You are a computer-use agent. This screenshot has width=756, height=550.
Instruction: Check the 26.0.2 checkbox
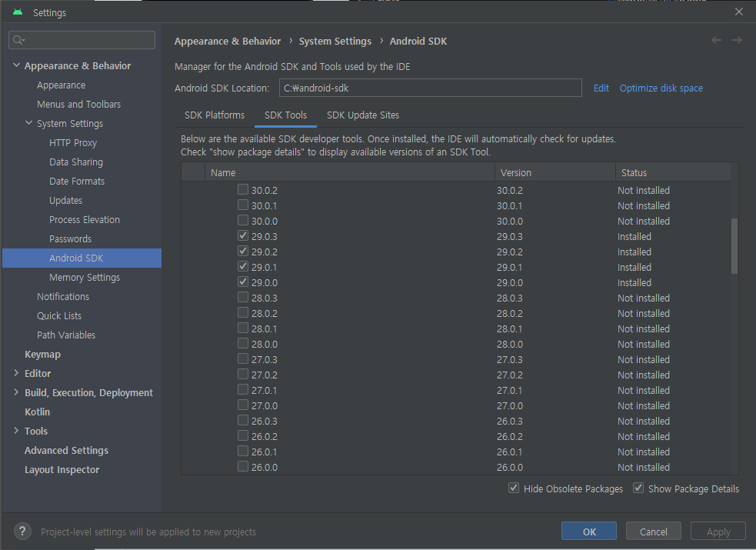click(243, 435)
